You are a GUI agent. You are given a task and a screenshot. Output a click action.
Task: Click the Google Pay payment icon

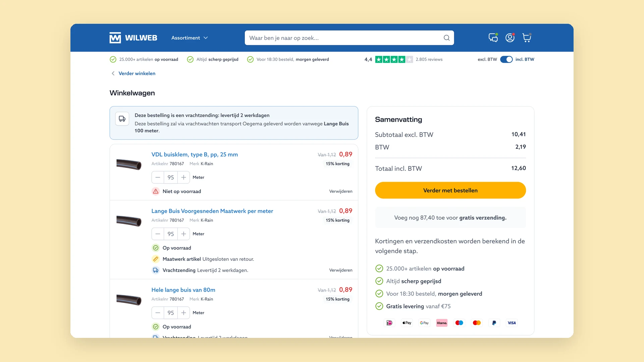pyautogui.click(x=424, y=323)
